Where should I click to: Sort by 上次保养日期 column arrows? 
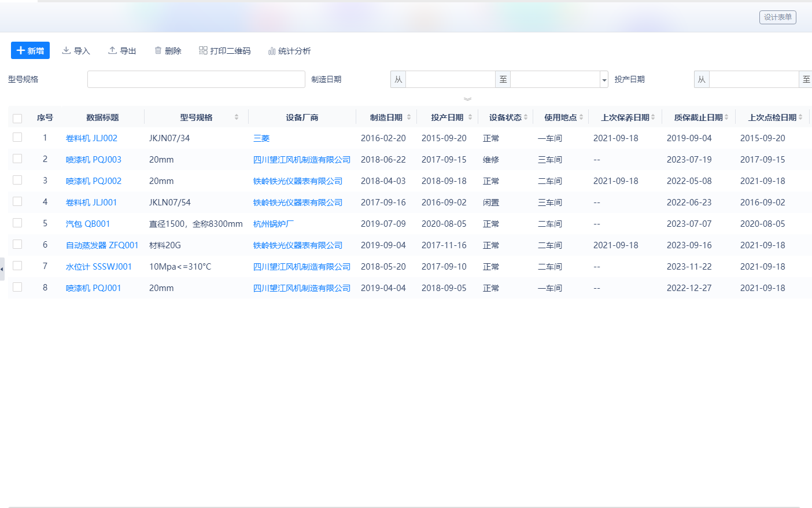(x=653, y=117)
